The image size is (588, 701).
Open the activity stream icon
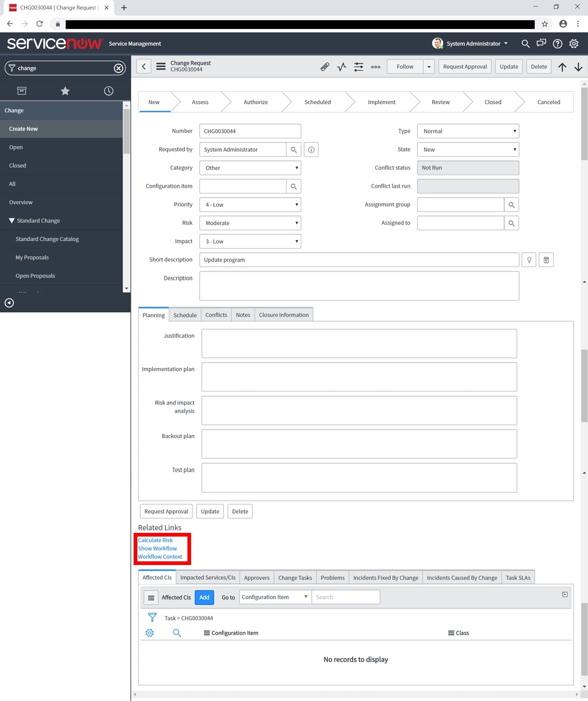pos(341,67)
